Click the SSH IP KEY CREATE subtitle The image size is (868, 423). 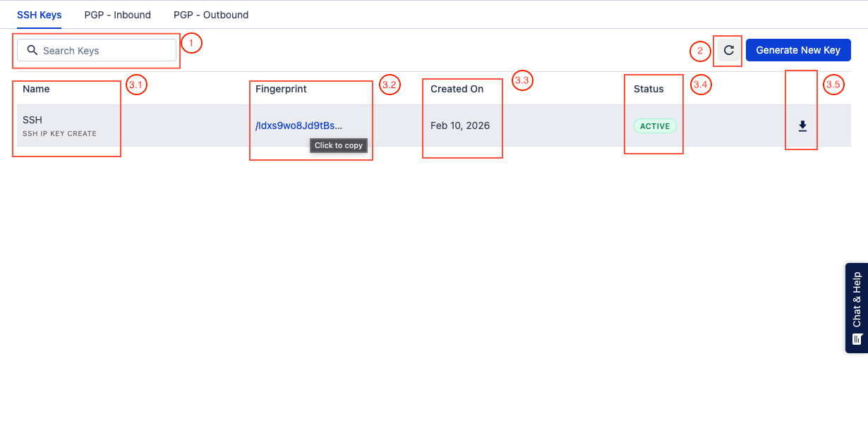pyautogui.click(x=59, y=133)
